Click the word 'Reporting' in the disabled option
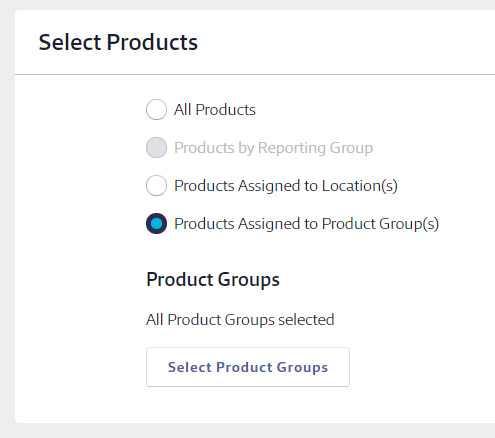Image resolution: width=495 pixels, height=438 pixels. 292,148
